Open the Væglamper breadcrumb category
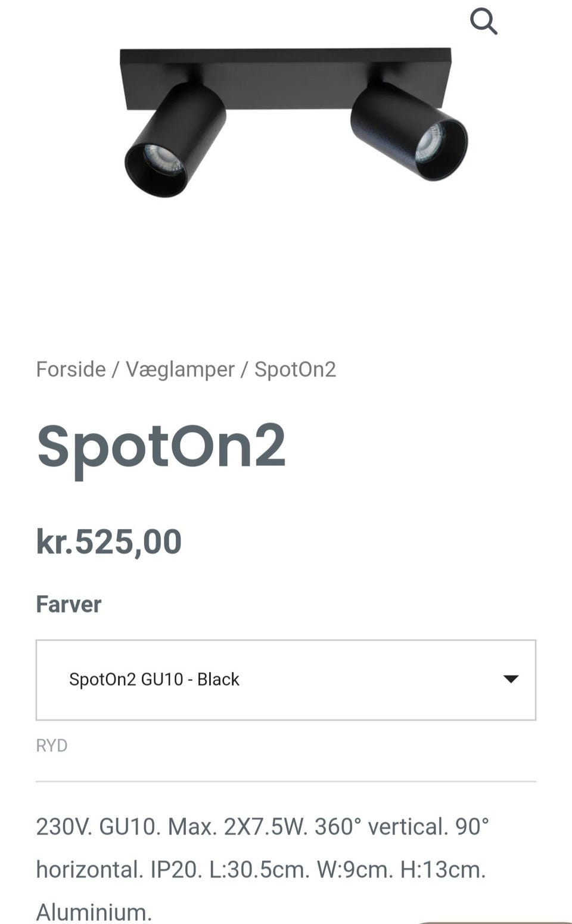Viewport: 572px width, 924px height. [x=180, y=369]
